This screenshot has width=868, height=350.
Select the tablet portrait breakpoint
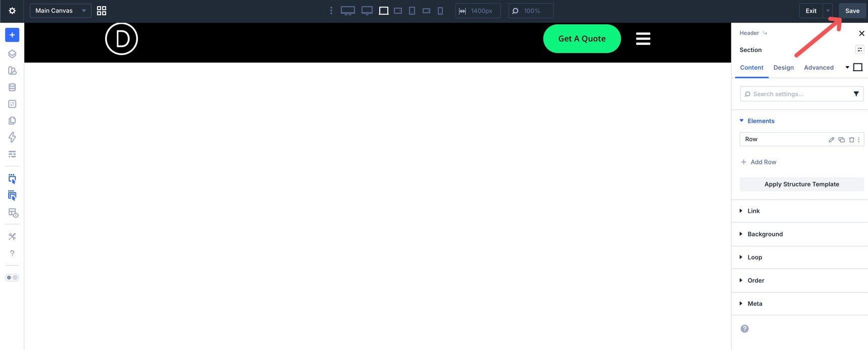[412, 11]
